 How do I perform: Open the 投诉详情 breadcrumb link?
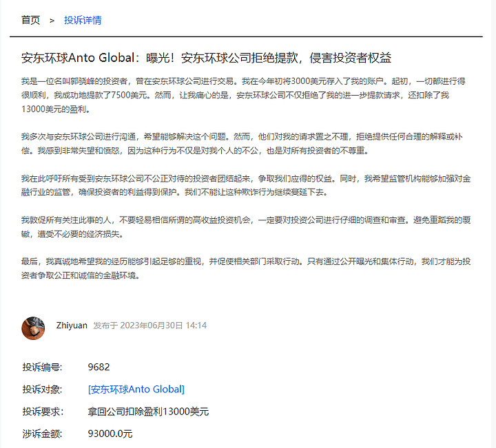pyautogui.click(x=83, y=20)
